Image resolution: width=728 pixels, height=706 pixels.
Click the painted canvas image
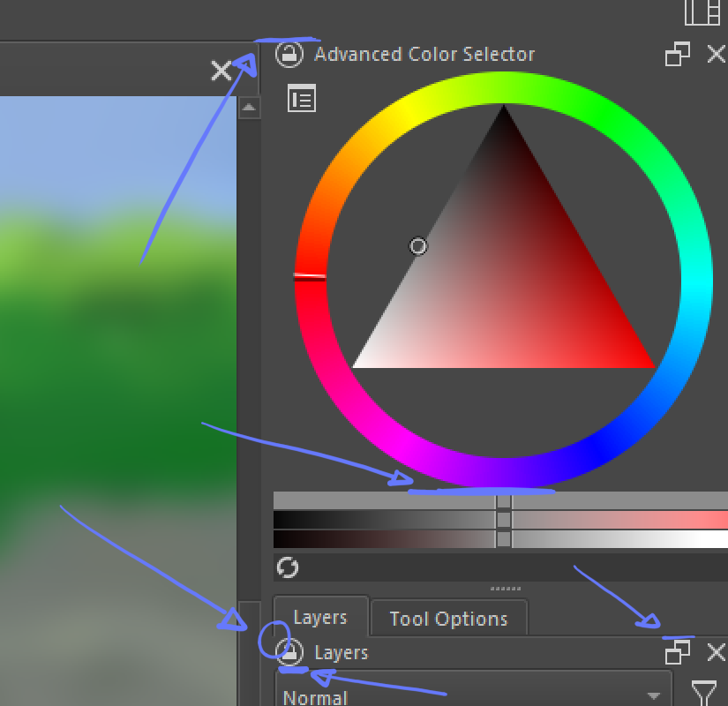[118, 400]
